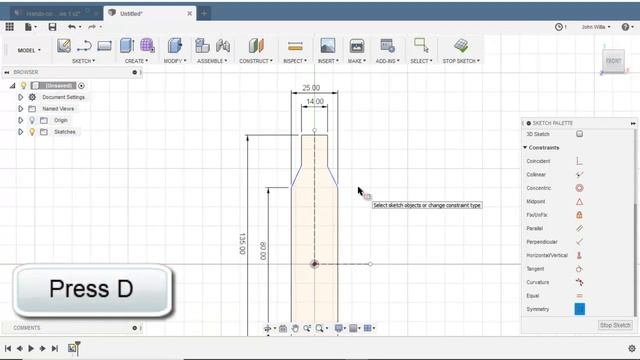
Task: Click the Inspect measure icon
Action: click(295, 46)
